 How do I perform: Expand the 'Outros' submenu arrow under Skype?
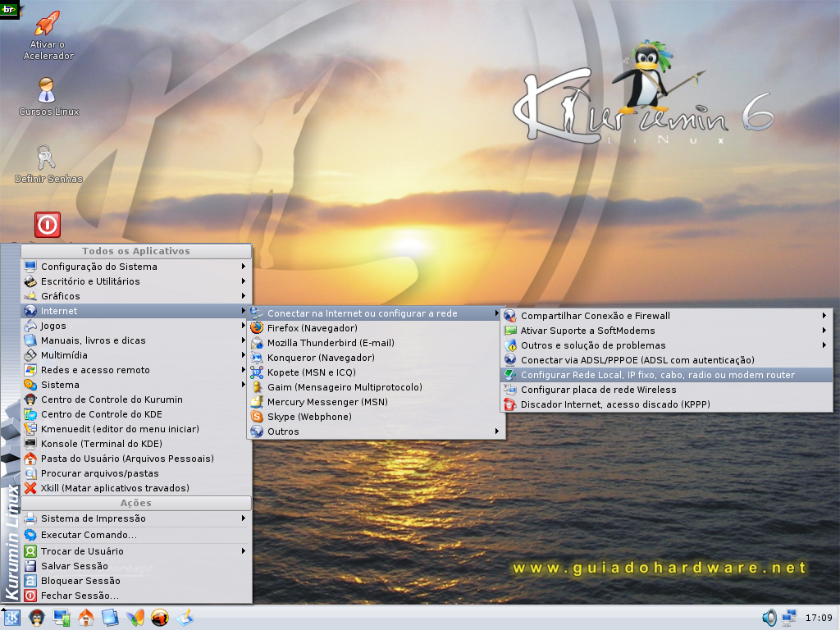point(497,431)
